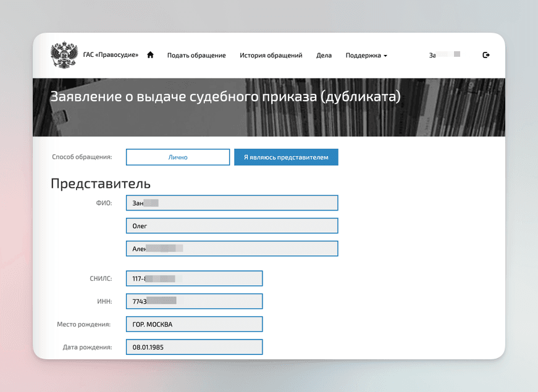Click the home icon in the navigation bar

[x=150, y=55]
